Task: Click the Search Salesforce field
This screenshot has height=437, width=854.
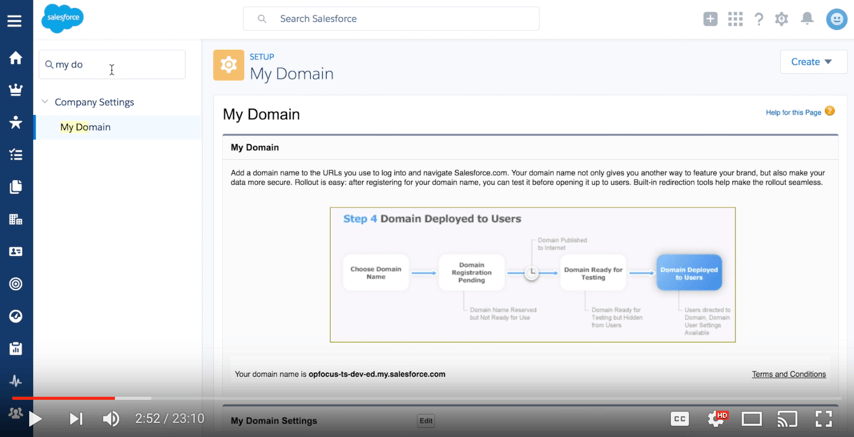Action: pos(390,19)
